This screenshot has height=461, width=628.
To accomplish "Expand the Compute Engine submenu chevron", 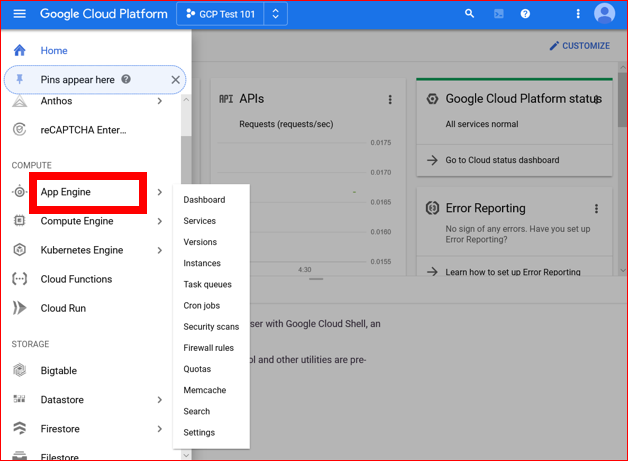I will pyautogui.click(x=160, y=221).
